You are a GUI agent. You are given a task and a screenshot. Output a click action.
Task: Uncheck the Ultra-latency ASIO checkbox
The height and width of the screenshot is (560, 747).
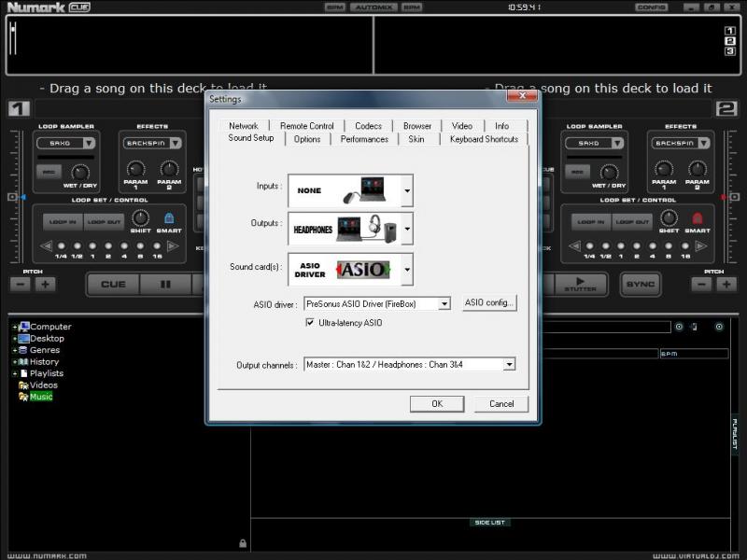311,323
